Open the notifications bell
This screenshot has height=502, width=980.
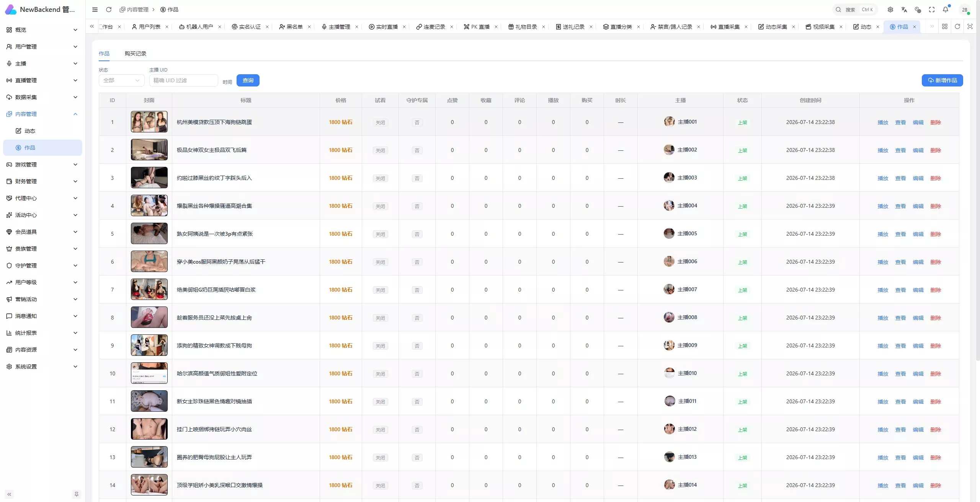tap(946, 10)
